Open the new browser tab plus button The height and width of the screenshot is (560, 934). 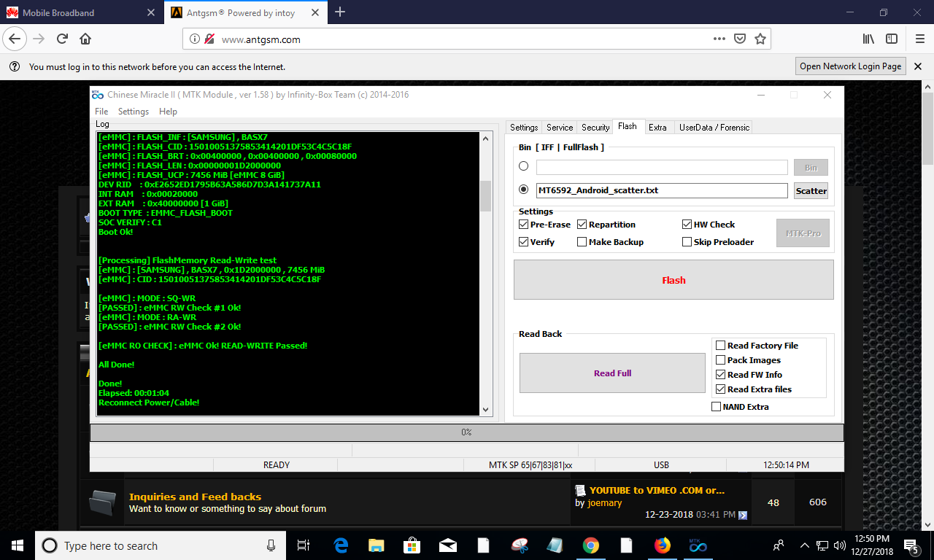[x=340, y=12]
